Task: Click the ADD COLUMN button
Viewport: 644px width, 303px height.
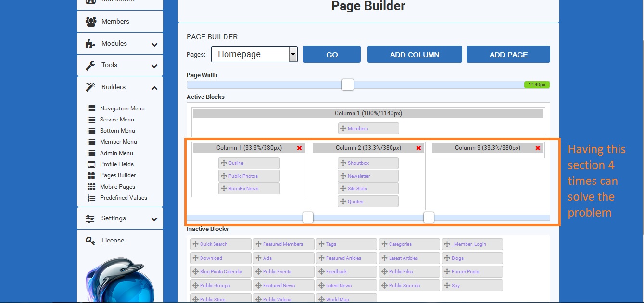Action: click(x=415, y=55)
